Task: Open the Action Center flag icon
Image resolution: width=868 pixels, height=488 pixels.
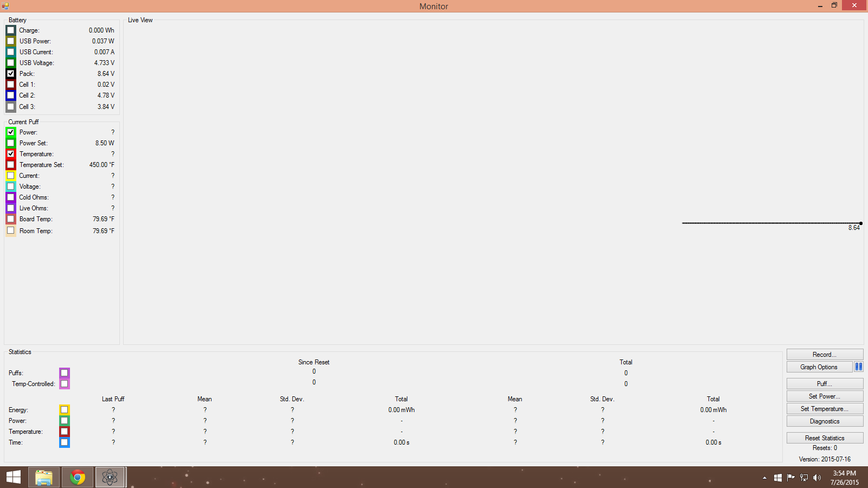Action: point(790,478)
